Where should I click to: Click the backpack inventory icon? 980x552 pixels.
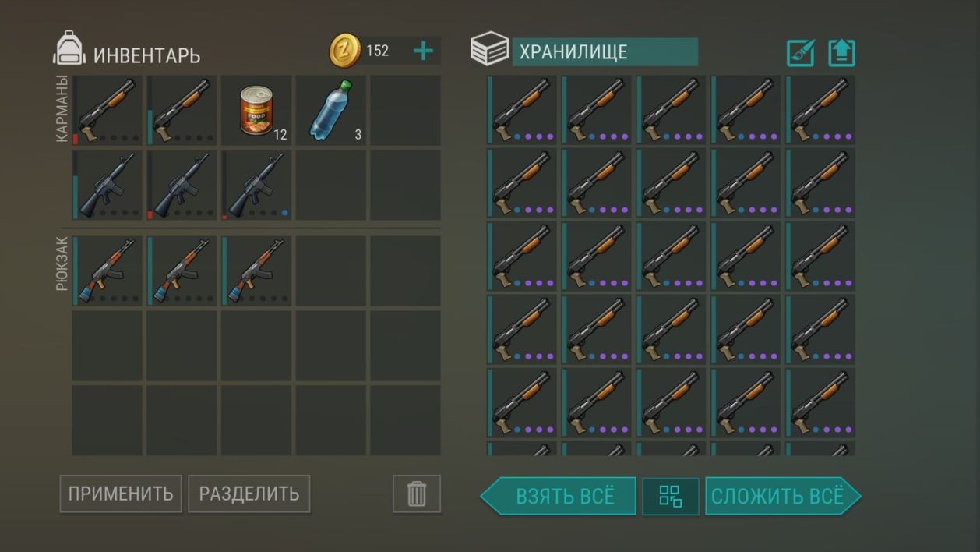(69, 48)
